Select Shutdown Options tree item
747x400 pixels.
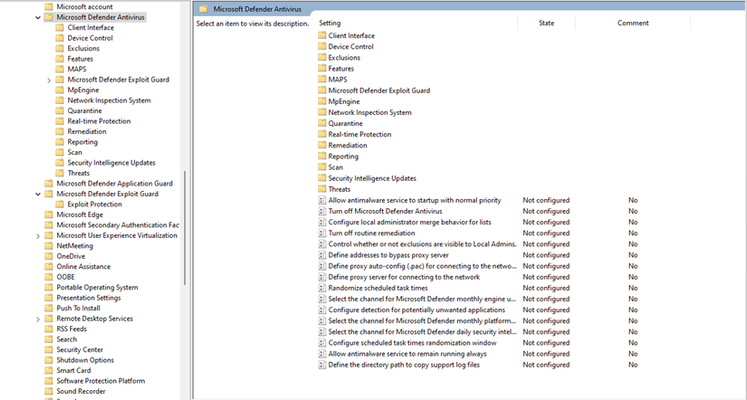coord(85,360)
